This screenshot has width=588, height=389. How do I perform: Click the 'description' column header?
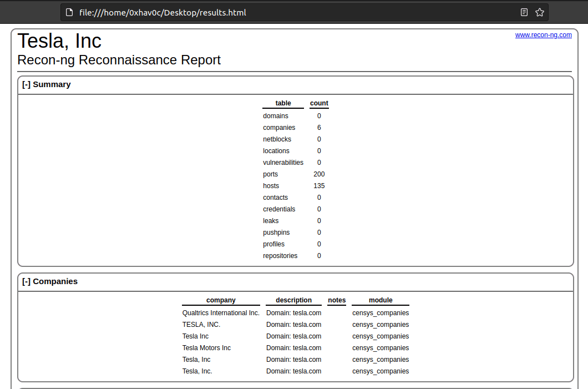293,300
